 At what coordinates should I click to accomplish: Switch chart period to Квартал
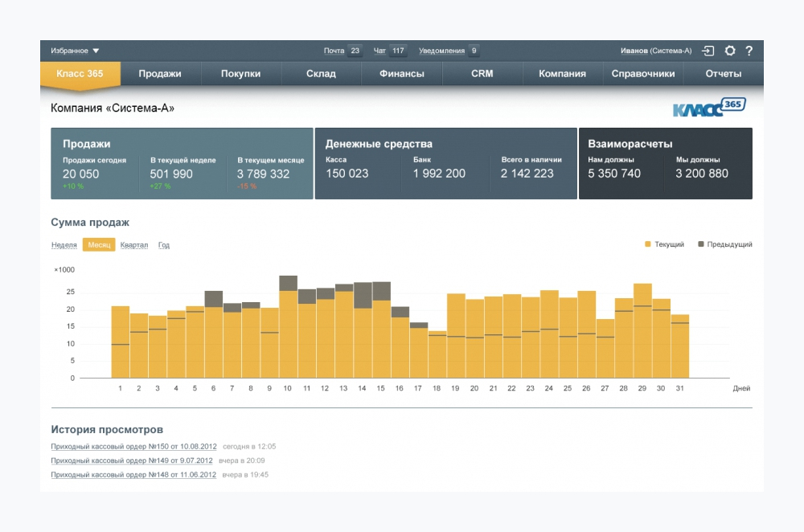(134, 245)
